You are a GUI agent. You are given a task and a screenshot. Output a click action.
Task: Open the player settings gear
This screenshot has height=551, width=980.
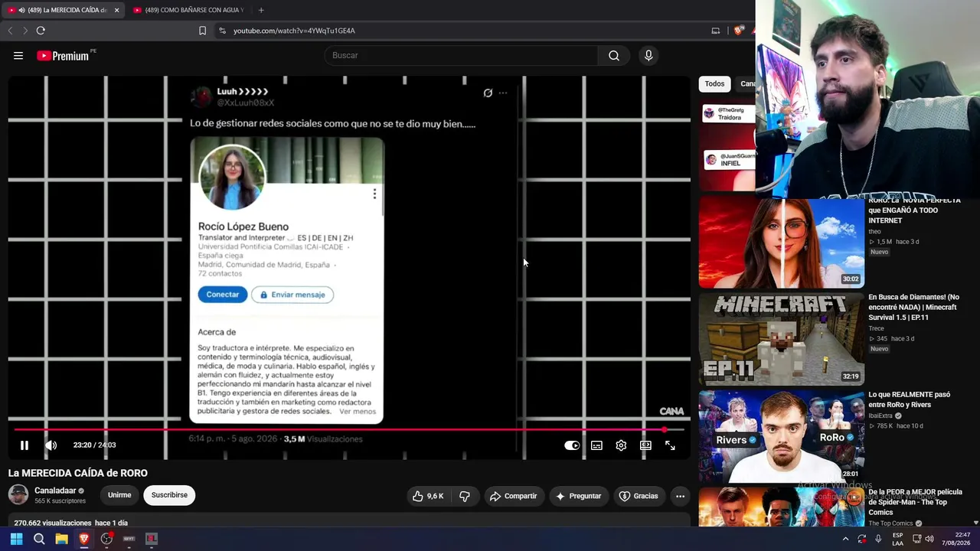point(621,445)
